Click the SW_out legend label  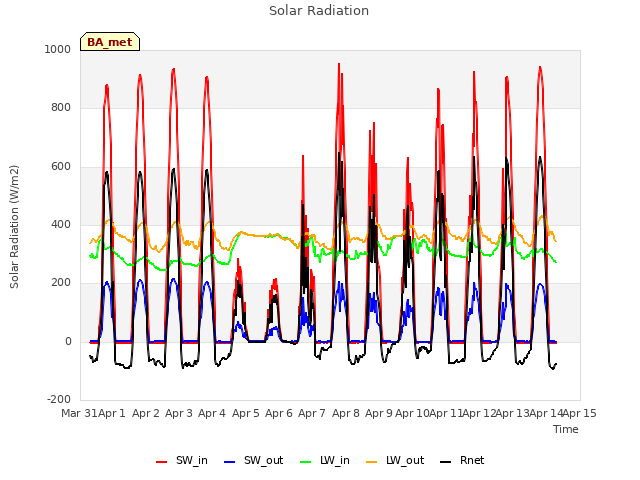pos(263,460)
